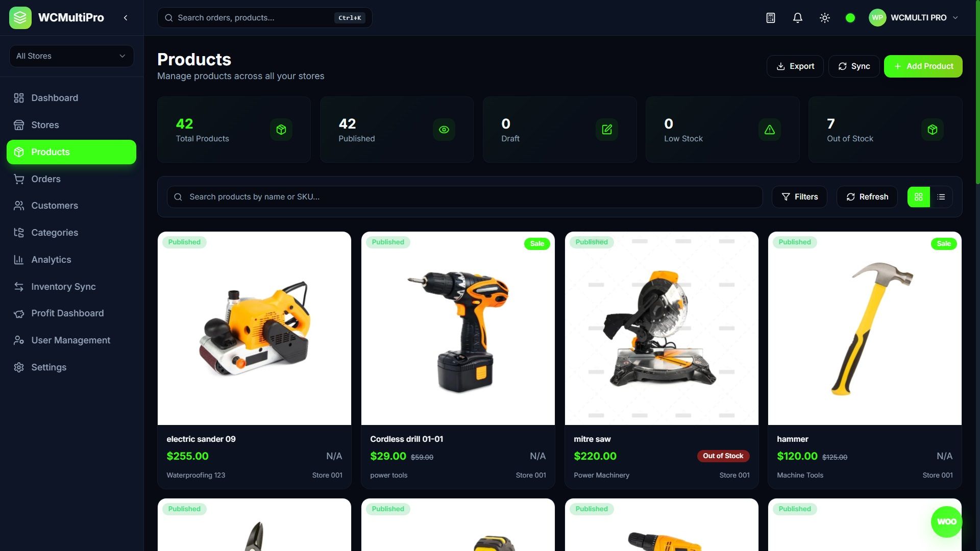Toggle light/dark theme sun icon

[825, 18]
